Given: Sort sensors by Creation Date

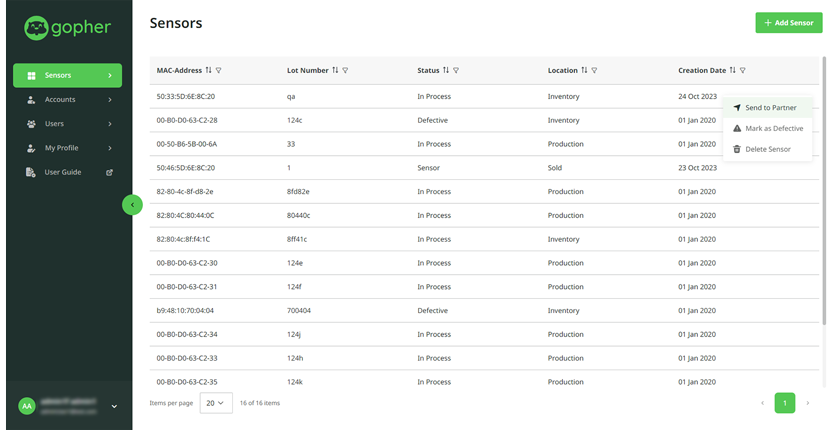Looking at the screenshot, I should [732, 70].
